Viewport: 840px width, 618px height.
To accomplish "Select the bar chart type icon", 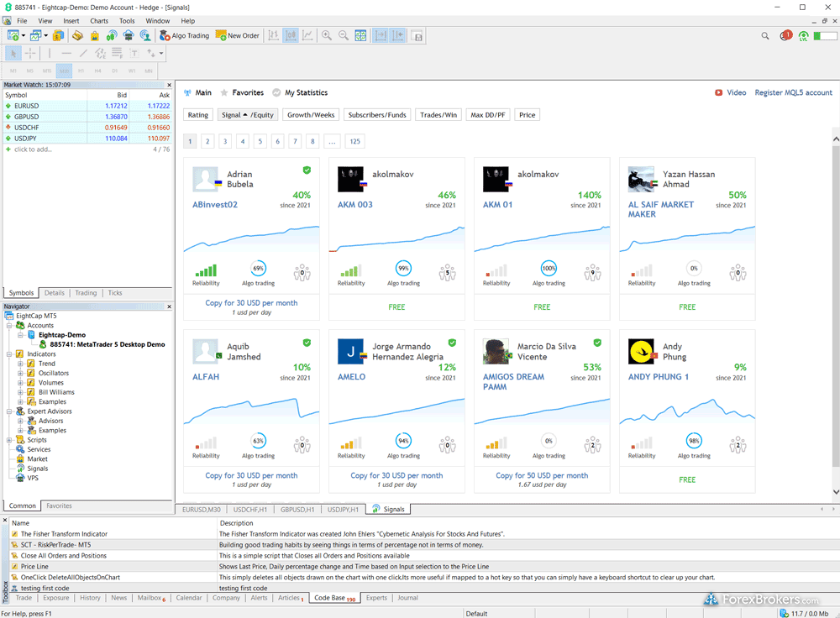I will click(273, 35).
